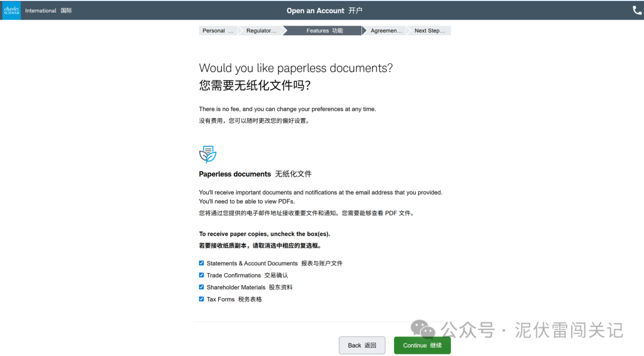Uncheck Trade Confirmations 交易确认

pyautogui.click(x=202, y=275)
